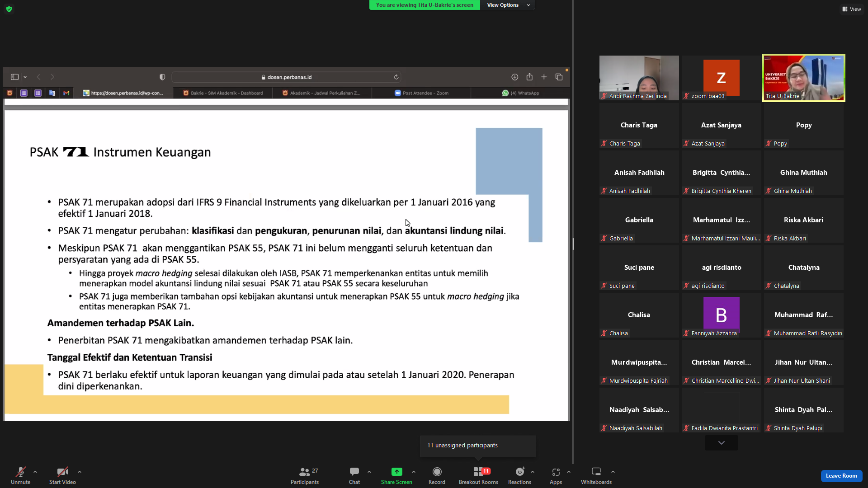Switch to Post Attendee Zoom tab

421,93
